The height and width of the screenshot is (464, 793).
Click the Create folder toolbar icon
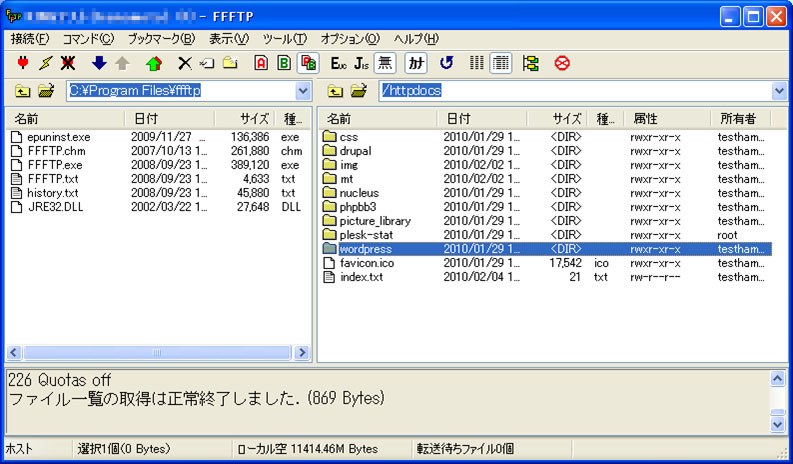click(230, 63)
